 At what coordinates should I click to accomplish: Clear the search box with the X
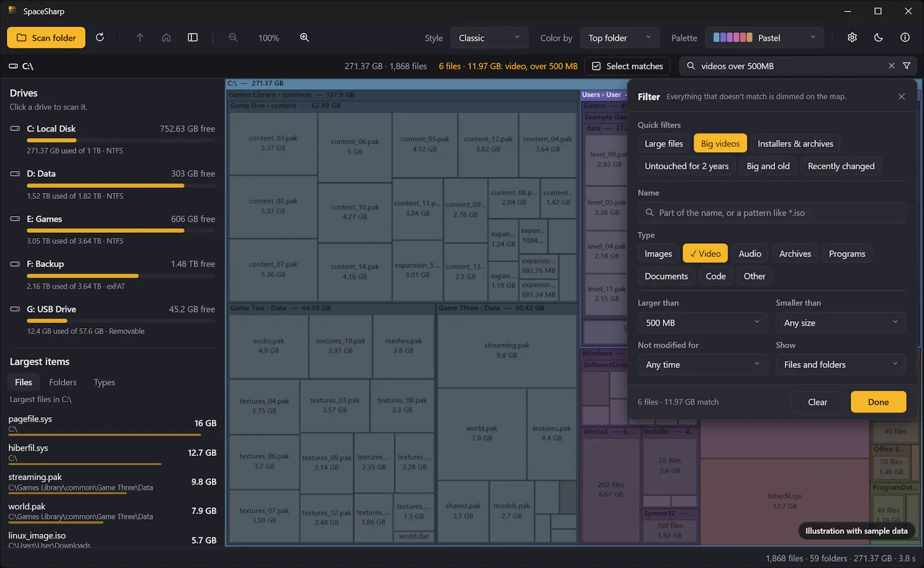tap(892, 66)
